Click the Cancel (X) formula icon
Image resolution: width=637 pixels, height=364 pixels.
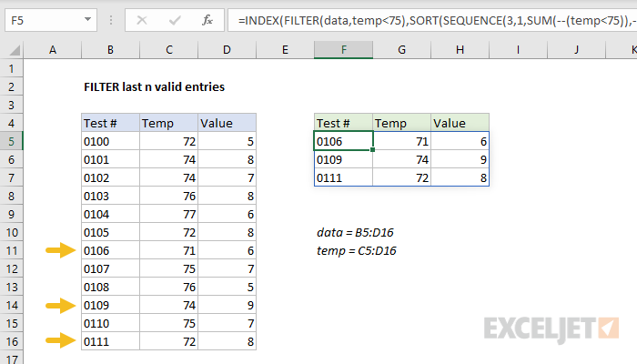tap(142, 20)
